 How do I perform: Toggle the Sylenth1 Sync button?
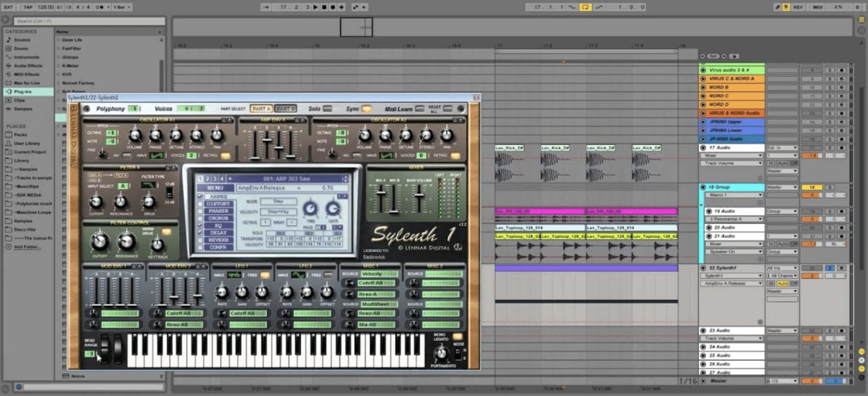366,109
